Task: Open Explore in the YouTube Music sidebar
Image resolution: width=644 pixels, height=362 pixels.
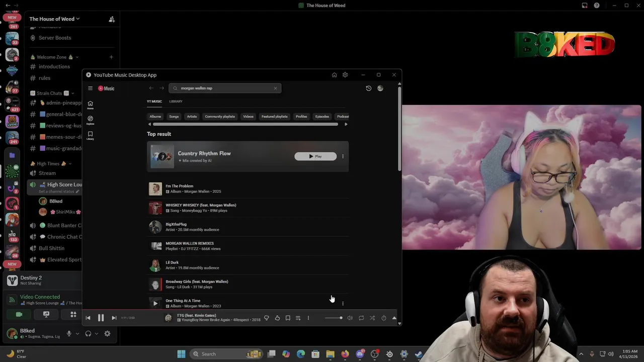Action: [90, 120]
